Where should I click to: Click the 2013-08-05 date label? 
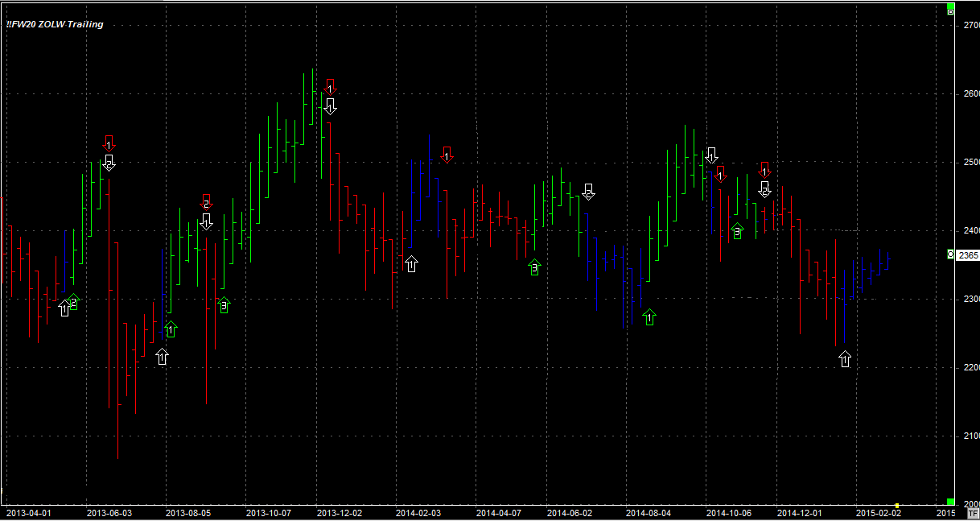[x=187, y=512]
